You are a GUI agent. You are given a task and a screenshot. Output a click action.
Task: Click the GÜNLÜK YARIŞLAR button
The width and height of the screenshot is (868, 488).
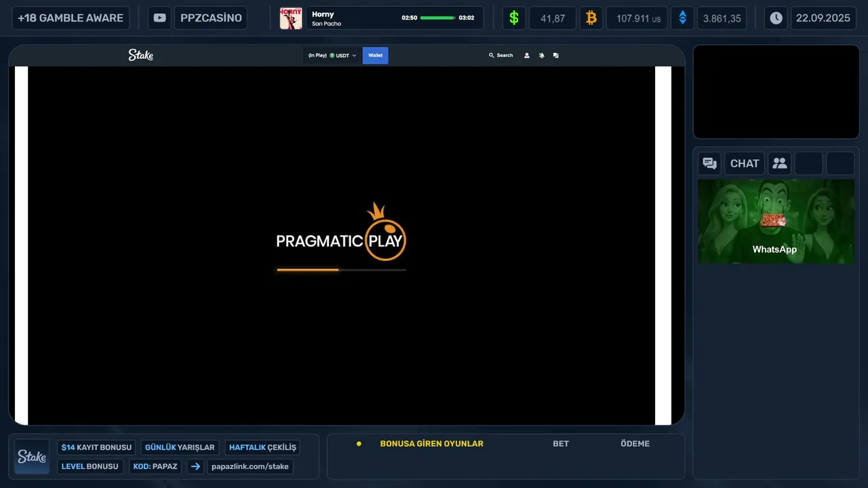pos(180,447)
